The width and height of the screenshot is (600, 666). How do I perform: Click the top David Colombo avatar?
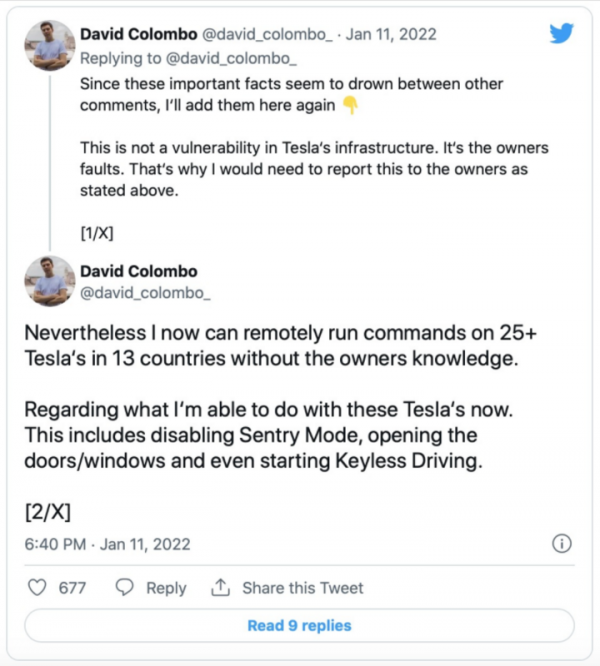(x=50, y=45)
